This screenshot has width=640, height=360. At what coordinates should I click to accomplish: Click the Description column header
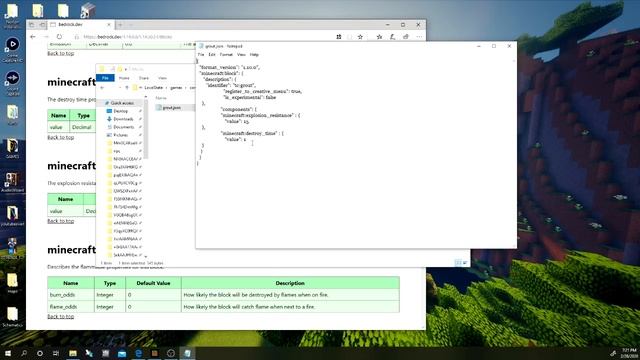(x=290, y=283)
